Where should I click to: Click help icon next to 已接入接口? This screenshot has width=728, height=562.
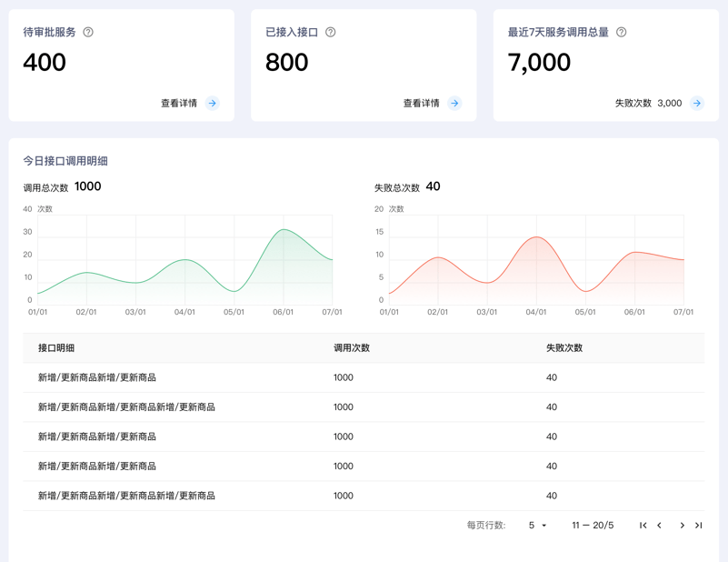[331, 32]
